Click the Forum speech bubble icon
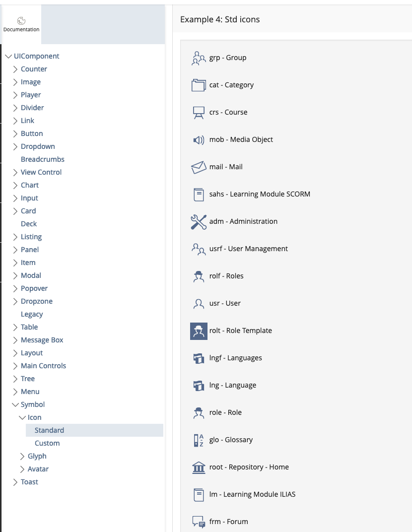412x532 pixels. click(199, 522)
